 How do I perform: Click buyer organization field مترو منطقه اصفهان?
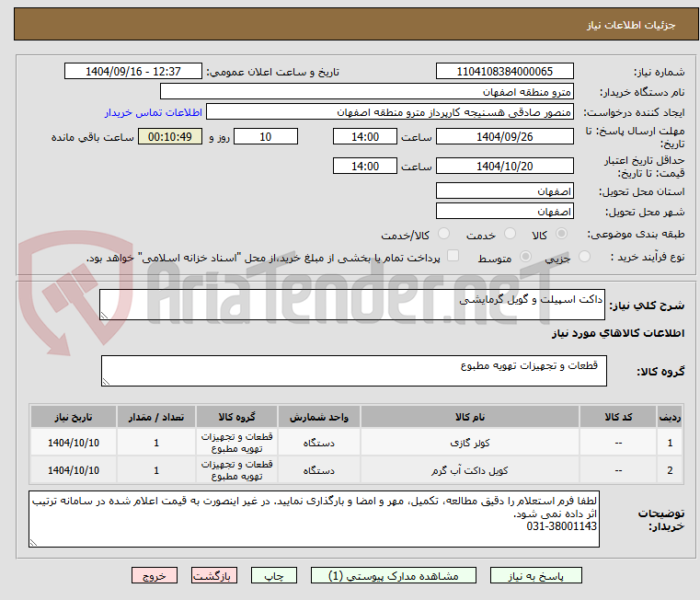pyautogui.click(x=366, y=92)
